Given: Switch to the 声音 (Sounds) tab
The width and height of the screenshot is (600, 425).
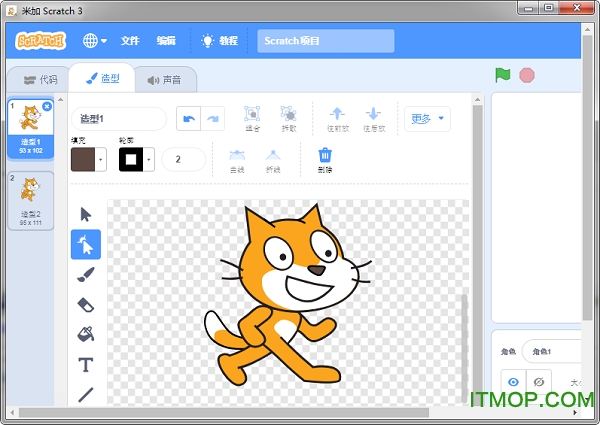Looking at the screenshot, I should tap(165, 80).
